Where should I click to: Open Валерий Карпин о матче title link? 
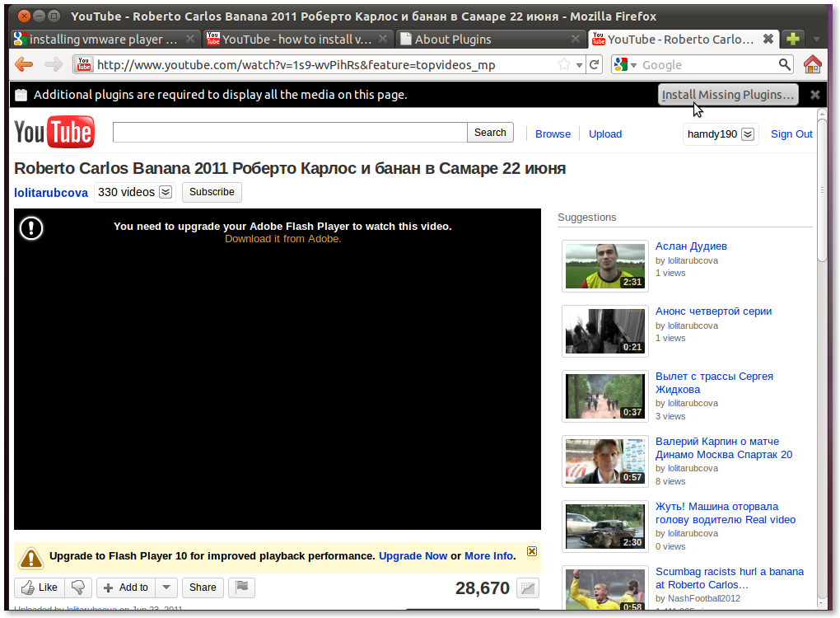tap(724, 448)
